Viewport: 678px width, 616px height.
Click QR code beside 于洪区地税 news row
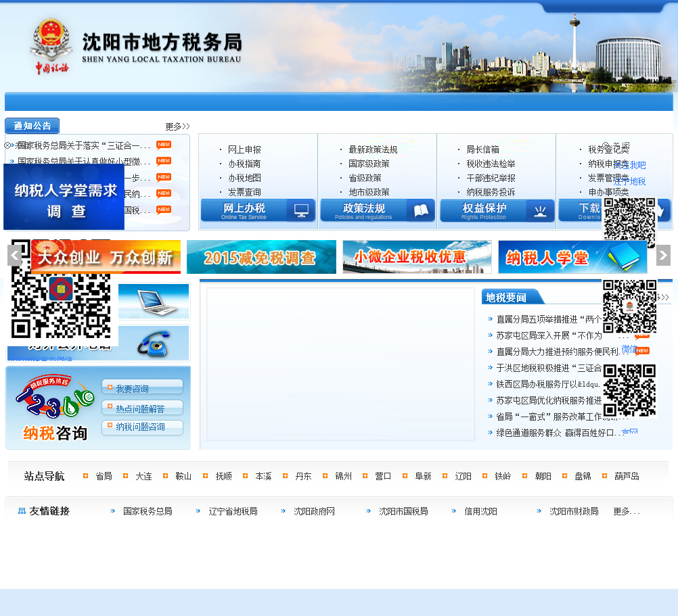point(629,390)
